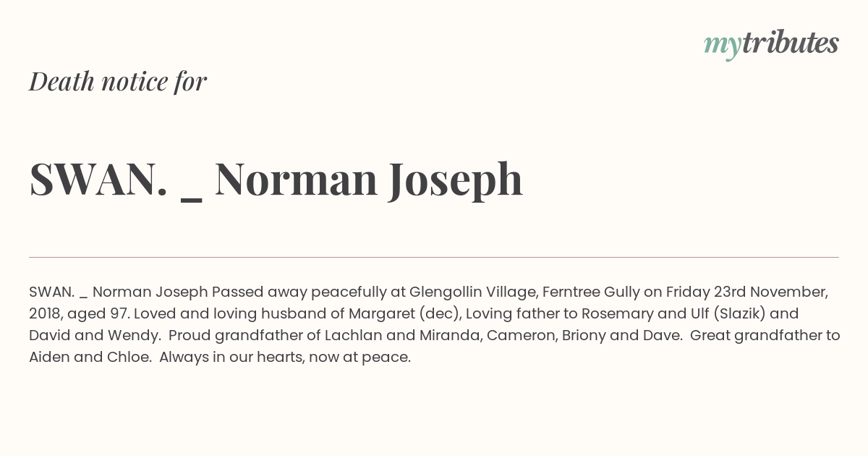Click 'Joseph' in the large title

[x=455, y=181]
